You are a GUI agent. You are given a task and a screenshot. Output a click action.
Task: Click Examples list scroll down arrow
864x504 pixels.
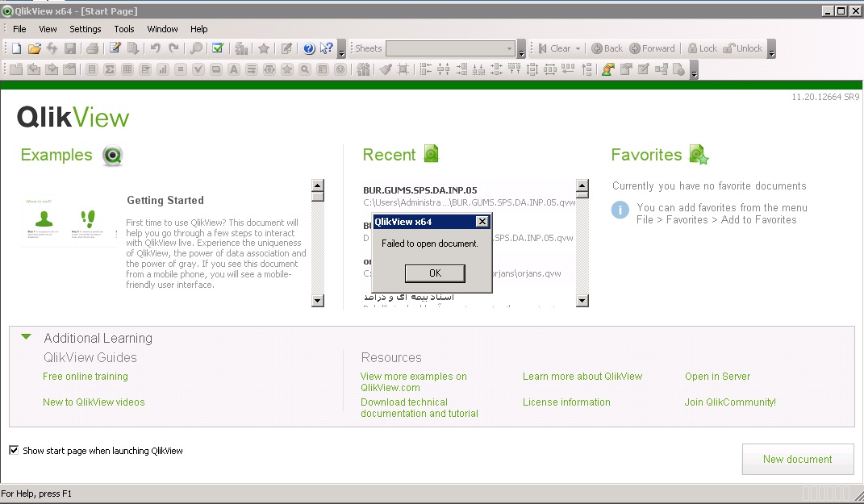pyautogui.click(x=317, y=300)
